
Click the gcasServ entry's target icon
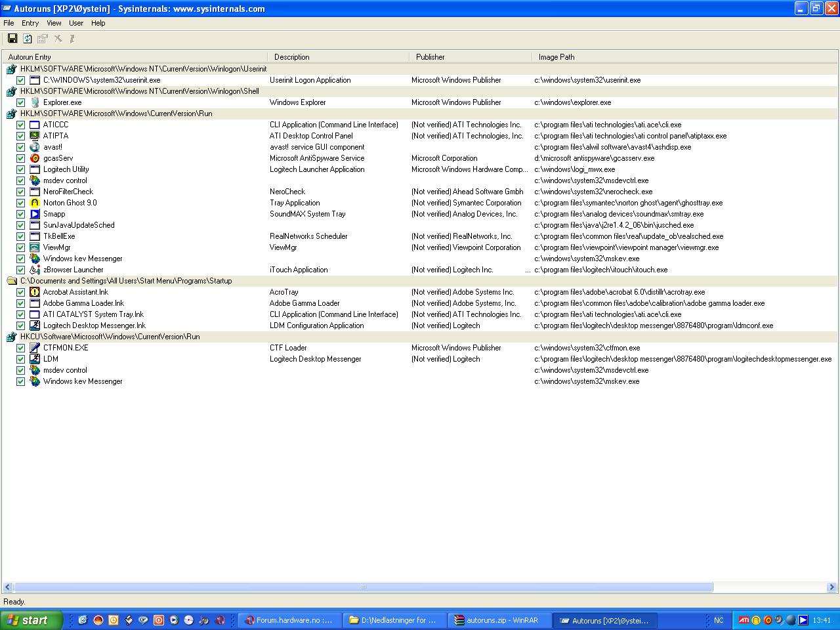pyautogui.click(x=35, y=158)
